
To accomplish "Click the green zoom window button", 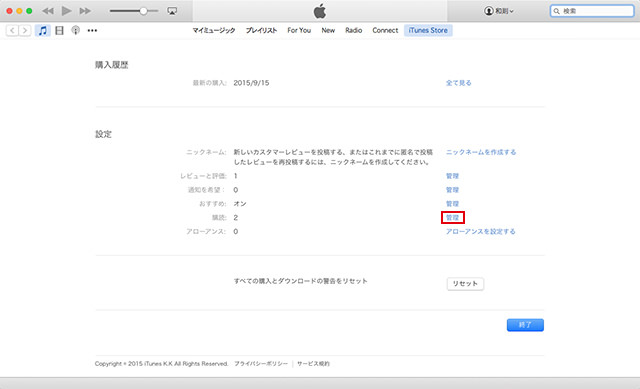I will (x=29, y=11).
